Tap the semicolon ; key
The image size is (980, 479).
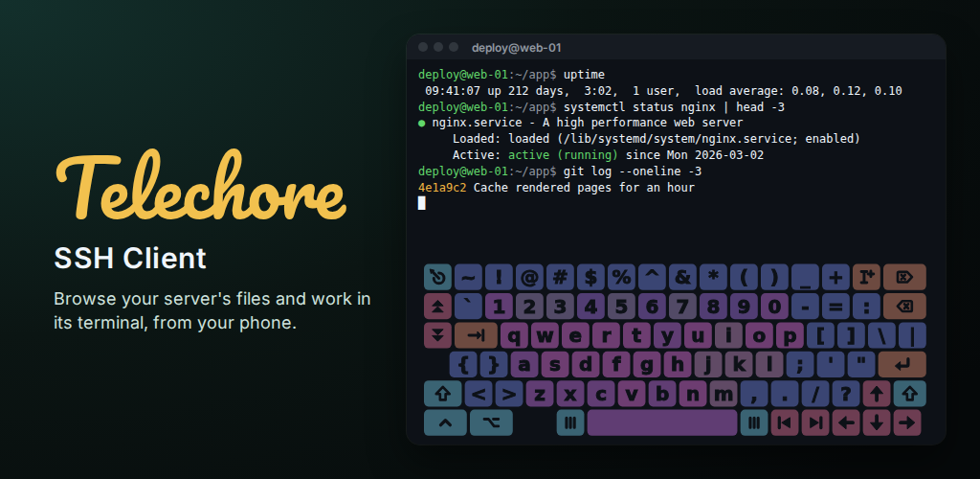pos(800,365)
